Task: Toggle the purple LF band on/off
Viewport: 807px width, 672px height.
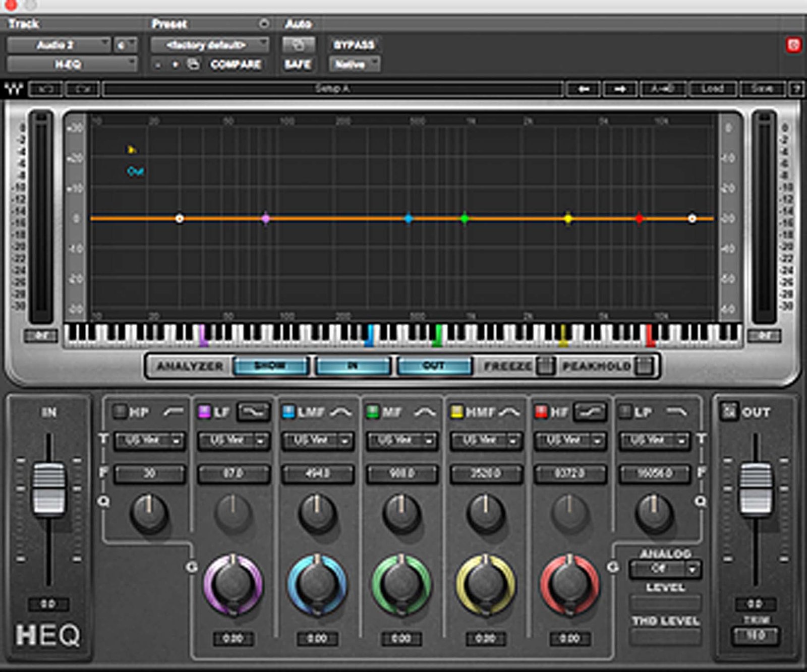Action: [x=204, y=412]
